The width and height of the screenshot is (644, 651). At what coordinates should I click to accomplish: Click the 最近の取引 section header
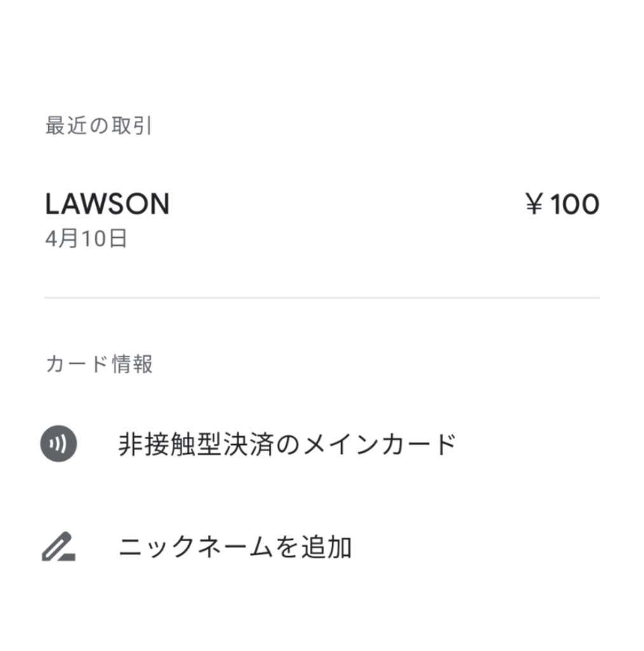(x=99, y=126)
